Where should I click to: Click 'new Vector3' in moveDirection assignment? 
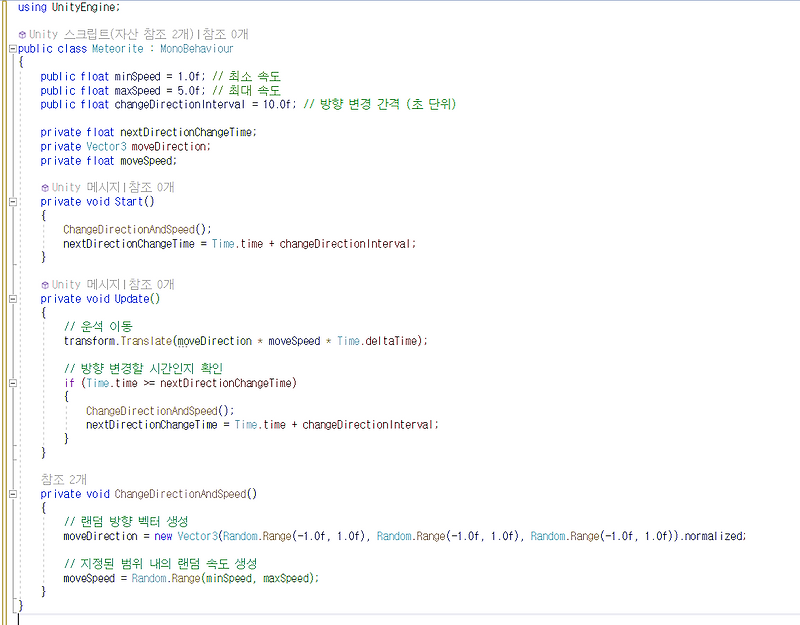(x=186, y=536)
